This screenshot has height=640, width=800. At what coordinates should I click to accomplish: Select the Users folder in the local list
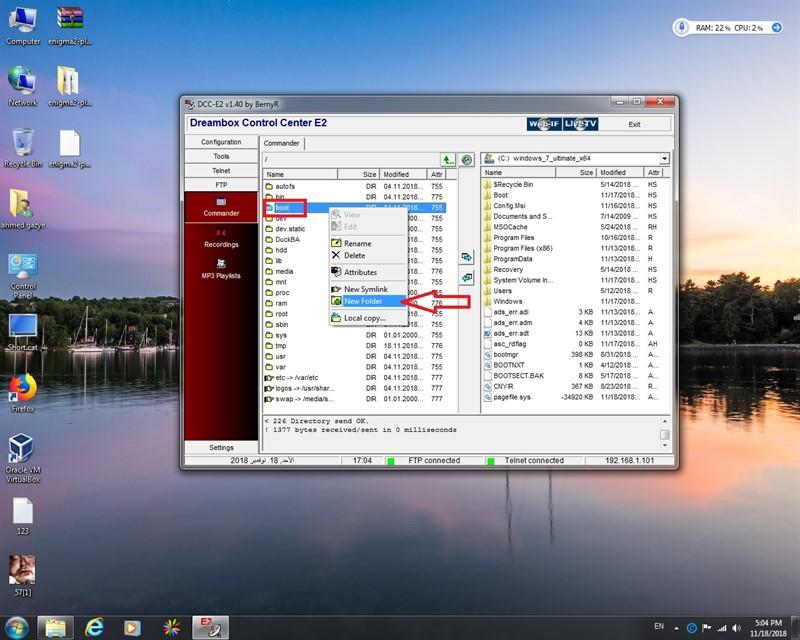(574, 290)
